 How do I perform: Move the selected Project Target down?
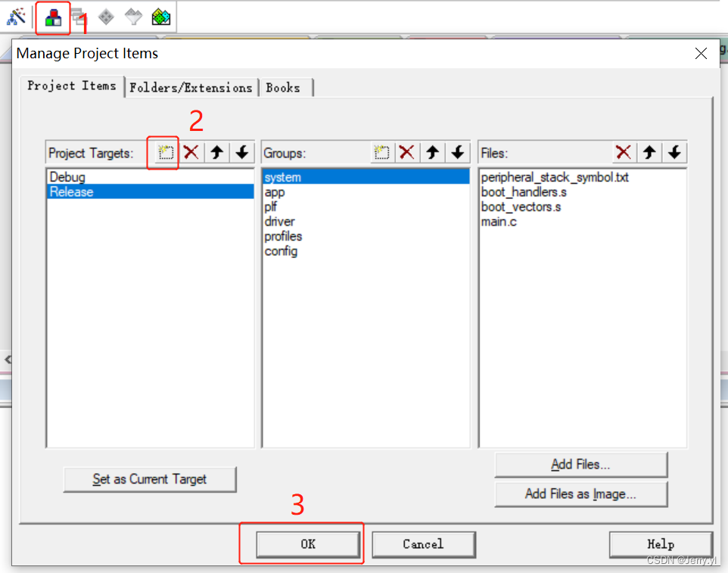(x=242, y=152)
